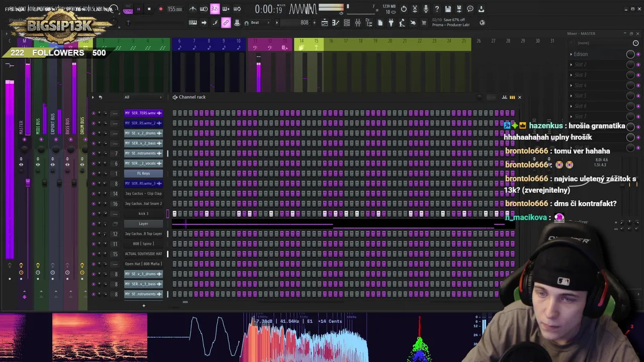Viewport: 644px width, 362px height.
Task: Mute the FL Keys channel with its toggle
Action: click(93, 173)
